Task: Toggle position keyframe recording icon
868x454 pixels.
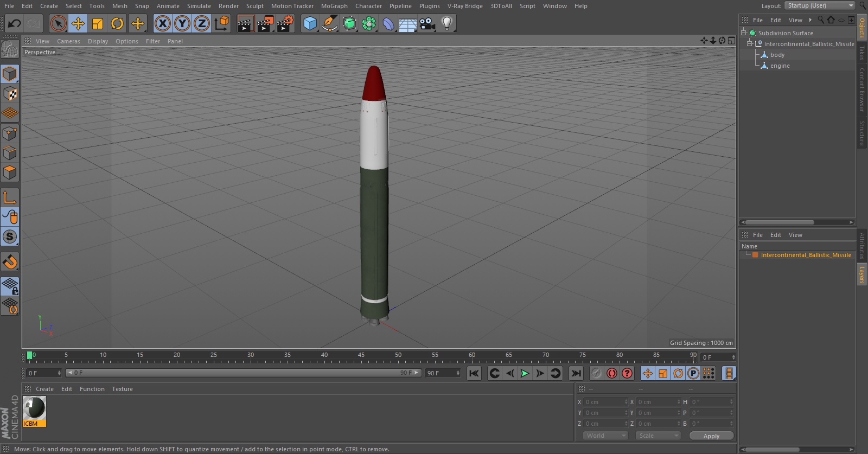Action: 648,373
